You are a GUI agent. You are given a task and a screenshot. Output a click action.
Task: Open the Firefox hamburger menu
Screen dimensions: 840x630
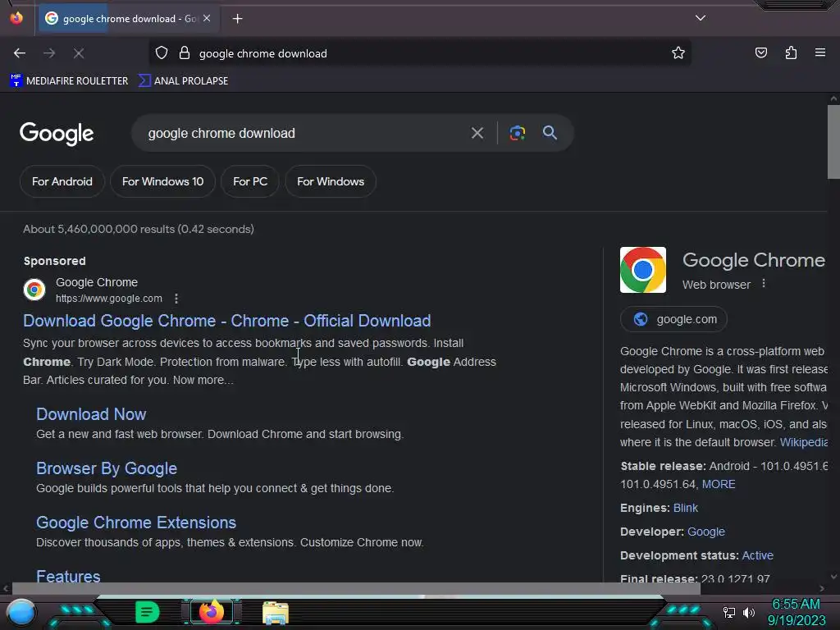coord(819,52)
